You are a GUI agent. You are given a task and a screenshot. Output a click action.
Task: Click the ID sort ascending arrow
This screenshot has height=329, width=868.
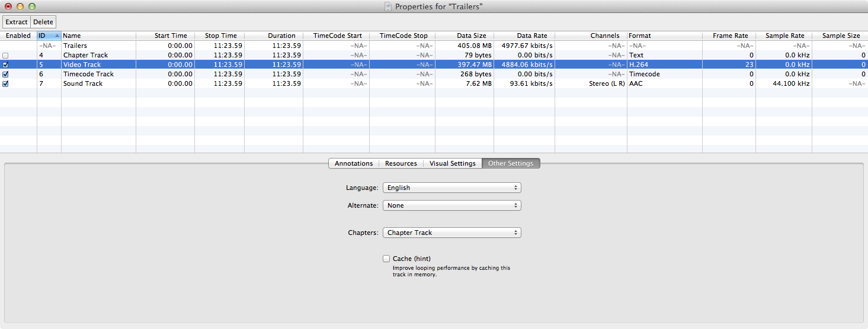(57, 36)
